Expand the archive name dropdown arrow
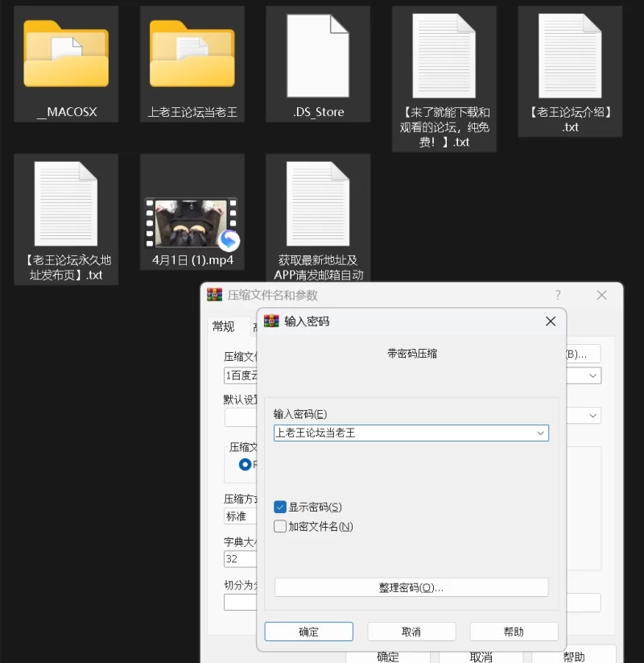Screen dimensions: 644x663 click(593, 375)
